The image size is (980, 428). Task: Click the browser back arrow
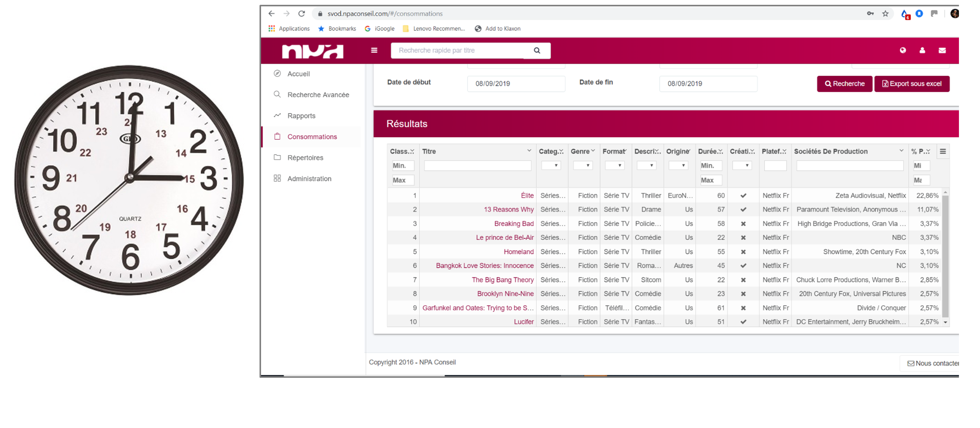click(x=271, y=14)
